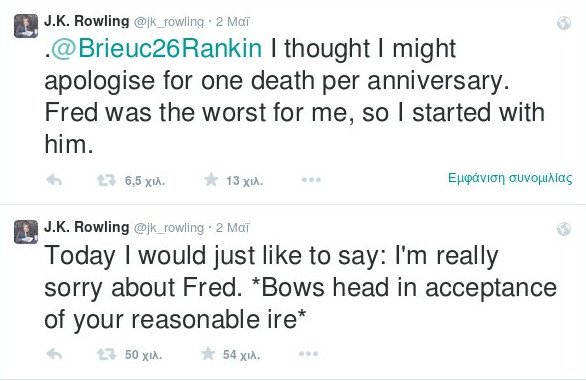
Task: Open 2 Μαϊ timestamp on second tweet
Action: pyautogui.click(x=232, y=228)
